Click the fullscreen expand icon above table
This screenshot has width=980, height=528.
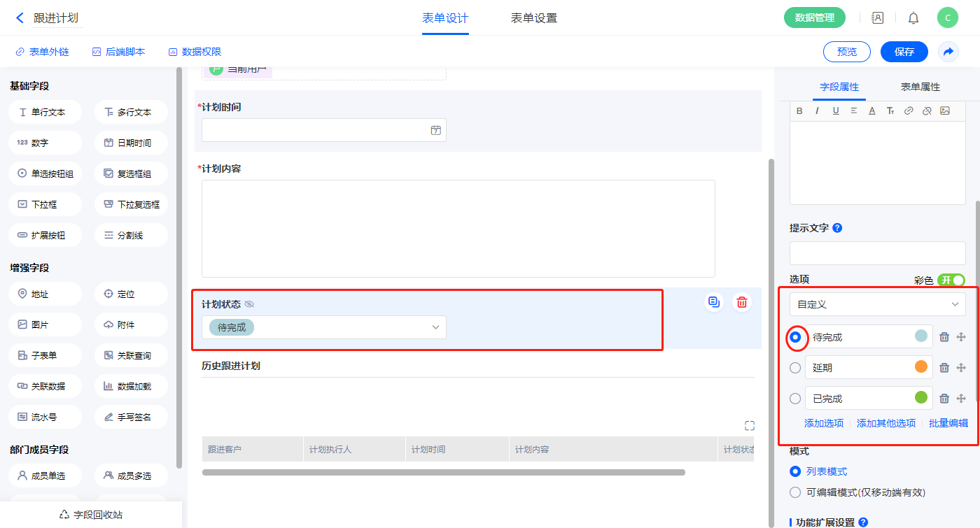749,426
